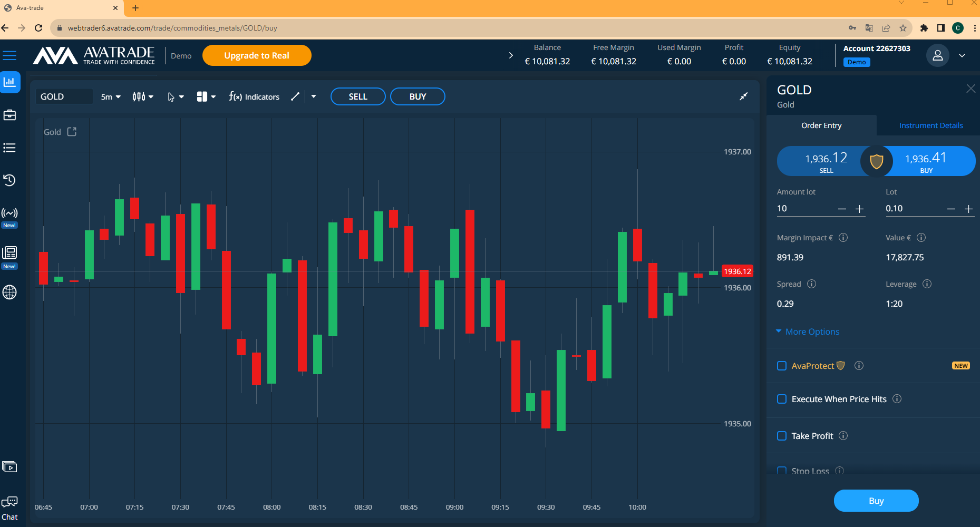Viewport: 980px width, 527px height.
Task: Show Leverage info tooltip
Action: (x=927, y=284)
